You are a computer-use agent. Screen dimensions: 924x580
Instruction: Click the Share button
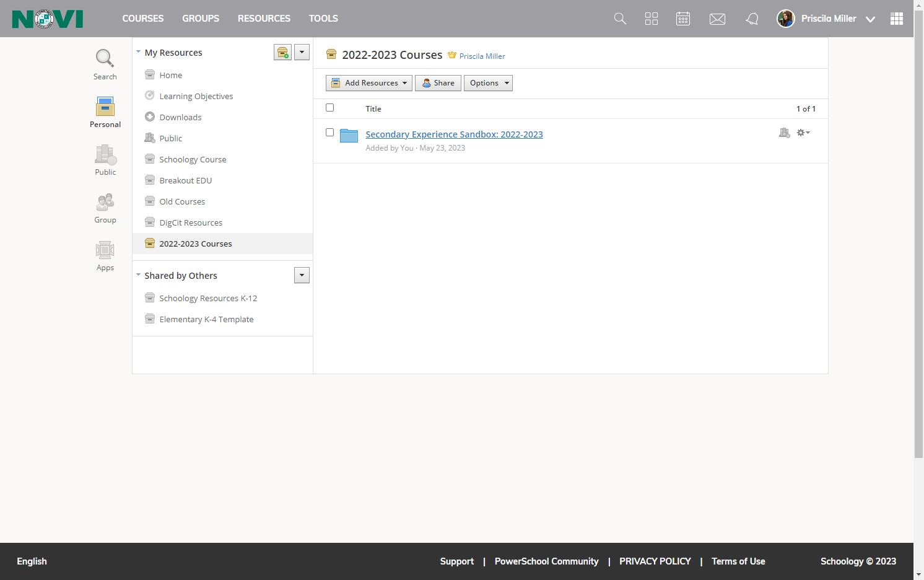[438, 83]
